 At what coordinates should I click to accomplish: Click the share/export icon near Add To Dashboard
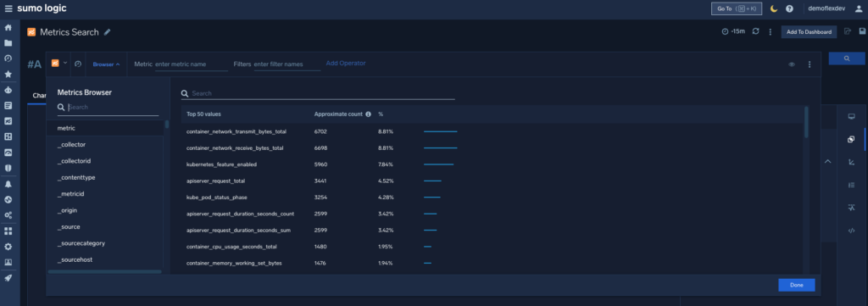point(847,31)
